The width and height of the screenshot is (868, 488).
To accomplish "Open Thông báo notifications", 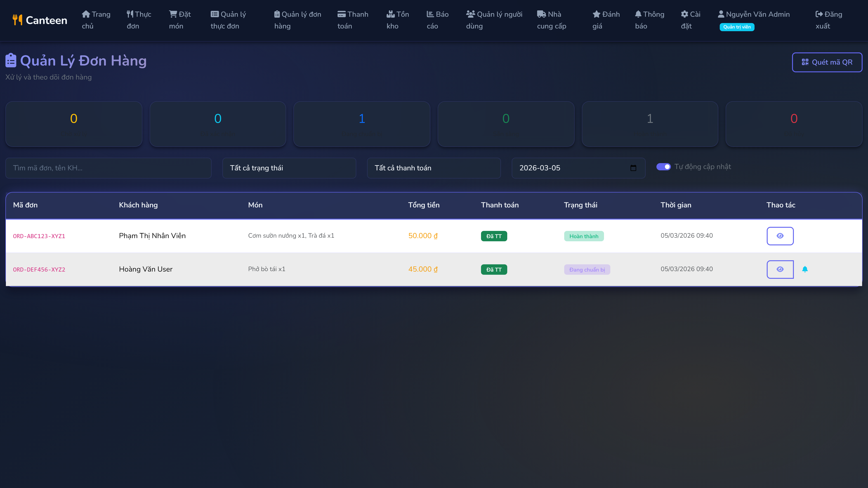I will point(650,20).
